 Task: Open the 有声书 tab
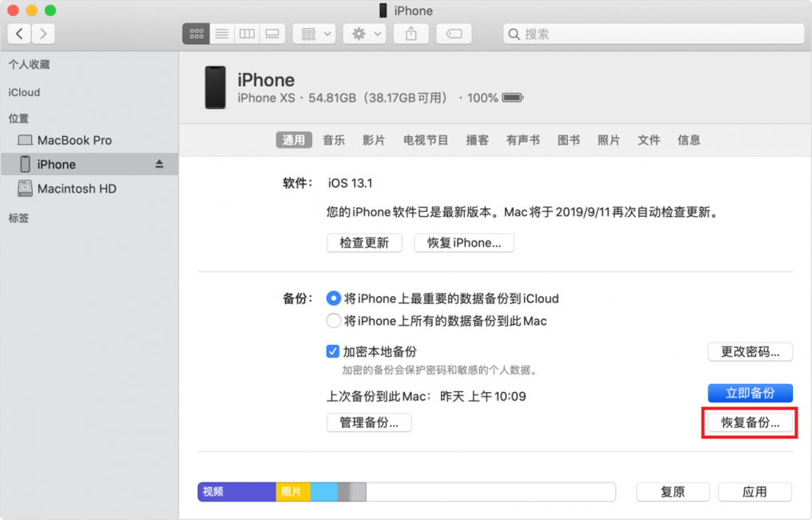click(x=523, y=140)
